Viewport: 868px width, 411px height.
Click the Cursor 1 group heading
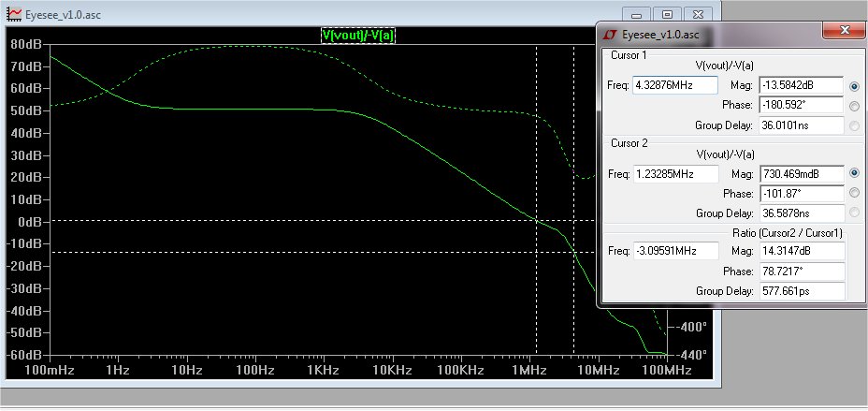tap(629, 55)
